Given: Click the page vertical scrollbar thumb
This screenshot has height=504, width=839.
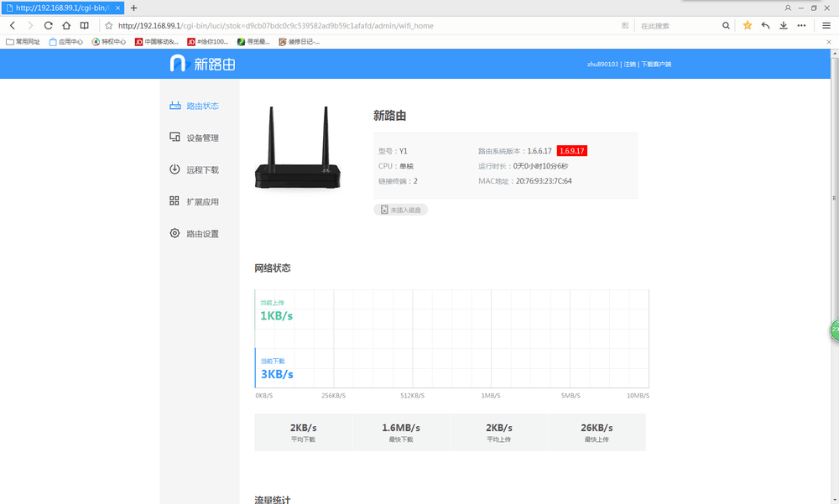Looking at the screenshot, I should (834, 198).
